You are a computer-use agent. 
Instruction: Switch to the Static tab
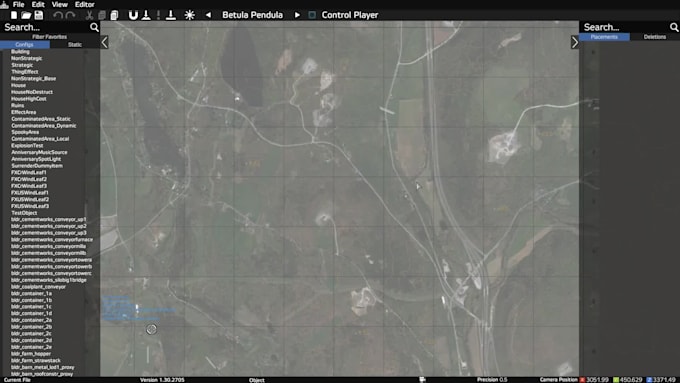pos(75,44)
